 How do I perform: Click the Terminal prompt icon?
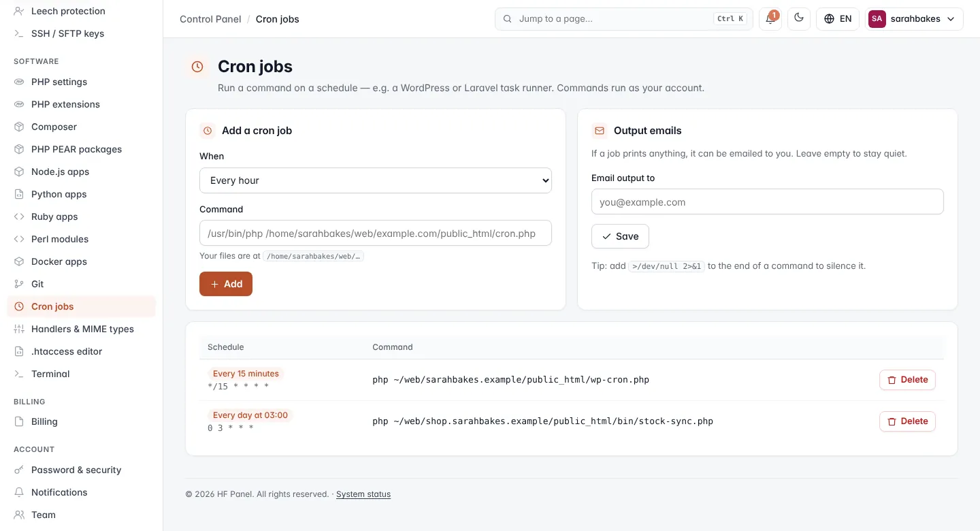tap(19, 374)
